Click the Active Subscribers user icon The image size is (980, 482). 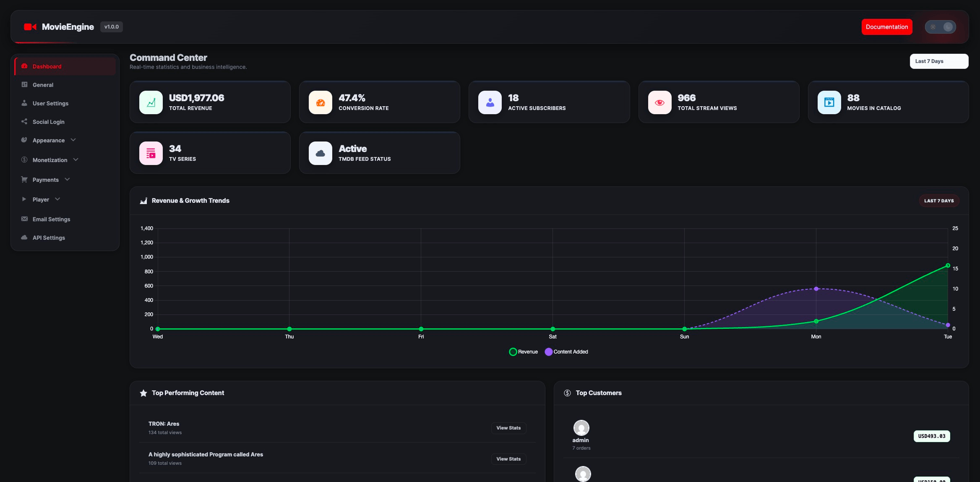[490, 102]
